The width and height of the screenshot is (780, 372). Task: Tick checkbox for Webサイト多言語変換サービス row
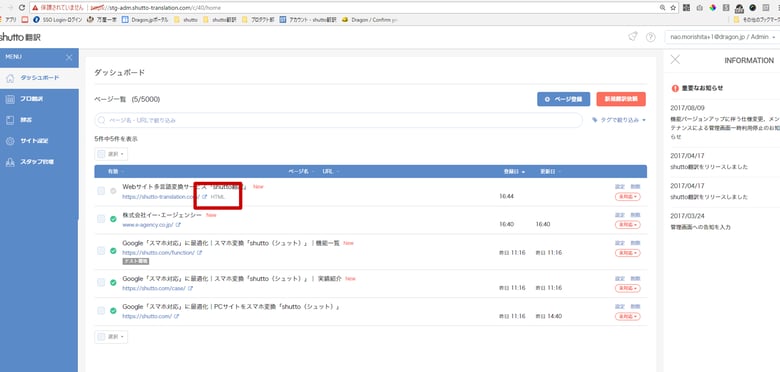[x=101, y=191]
